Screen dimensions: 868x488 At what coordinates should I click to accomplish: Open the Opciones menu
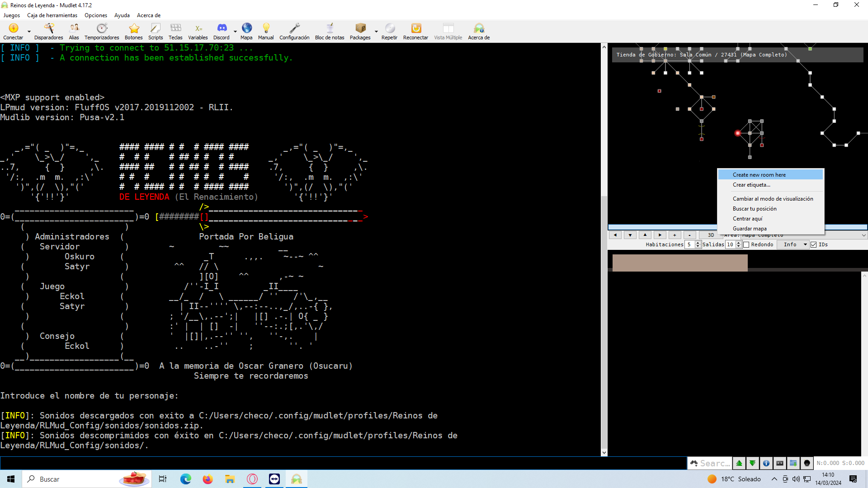(x=96, y=15)
